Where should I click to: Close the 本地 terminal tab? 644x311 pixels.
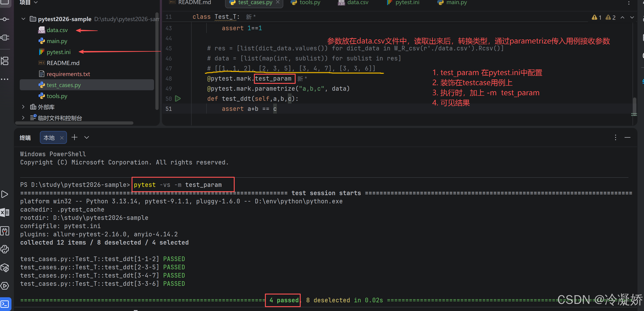tap(62, 138)
